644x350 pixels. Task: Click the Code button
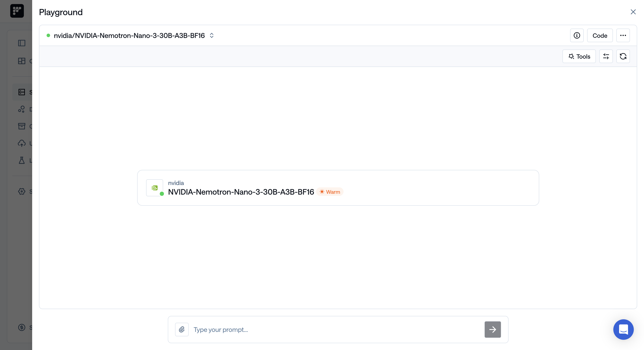(x=599, y=36)
